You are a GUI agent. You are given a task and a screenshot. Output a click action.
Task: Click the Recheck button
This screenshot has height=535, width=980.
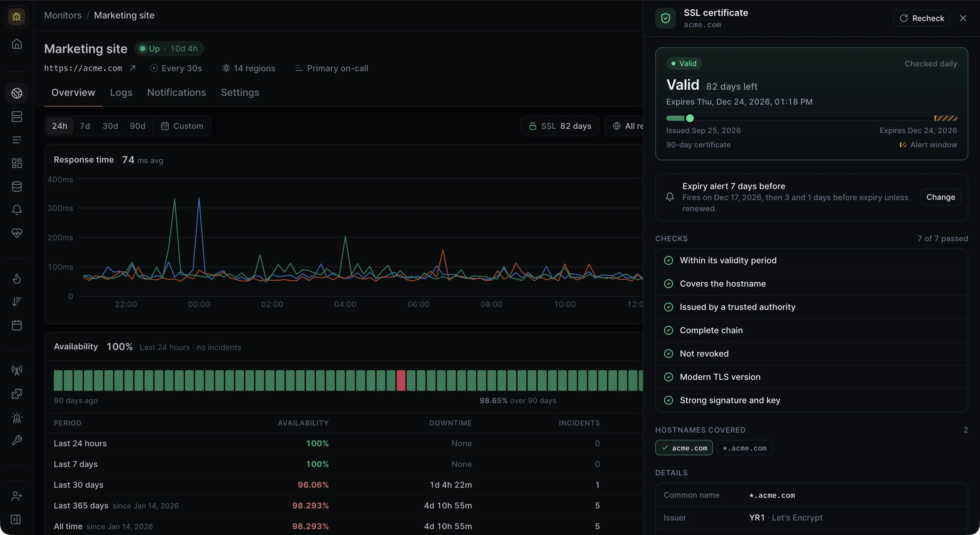(921, 18)
